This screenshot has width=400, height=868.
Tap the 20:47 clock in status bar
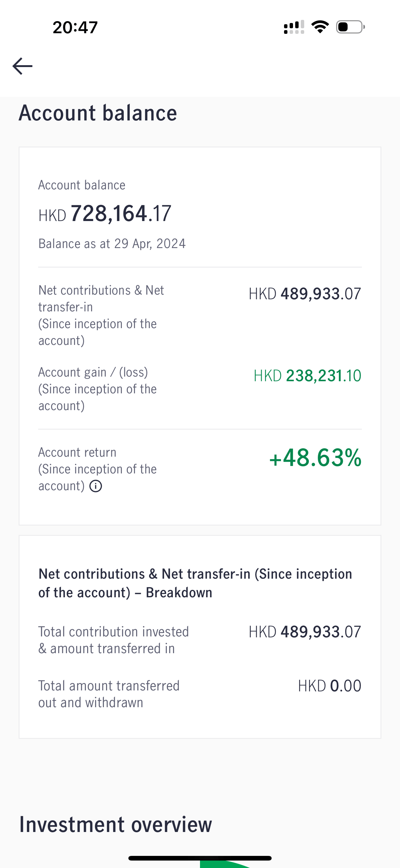click(75, 27)
